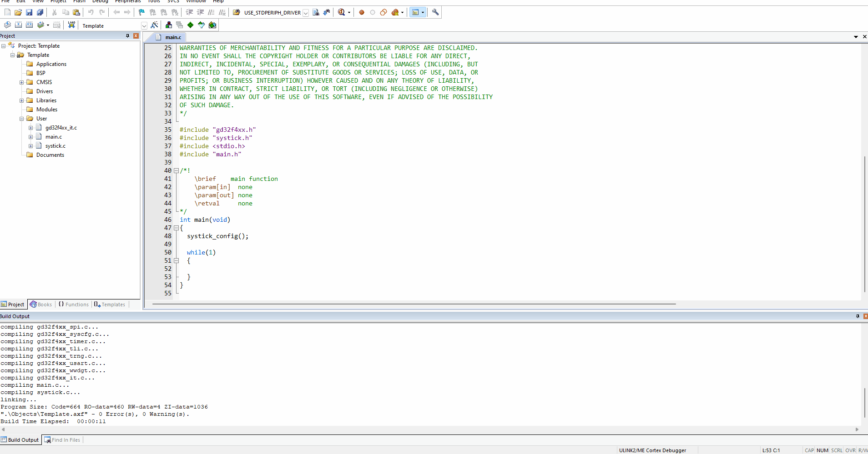The width and height of the screenshot is (868, 454).
Task: Save the current file with the Save icon
Action: [x=29, y=12]
